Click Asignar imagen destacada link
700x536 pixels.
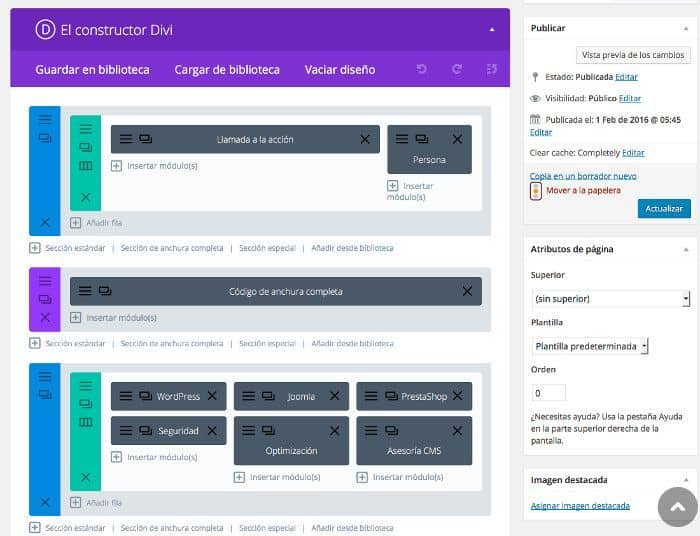[580, 506]
